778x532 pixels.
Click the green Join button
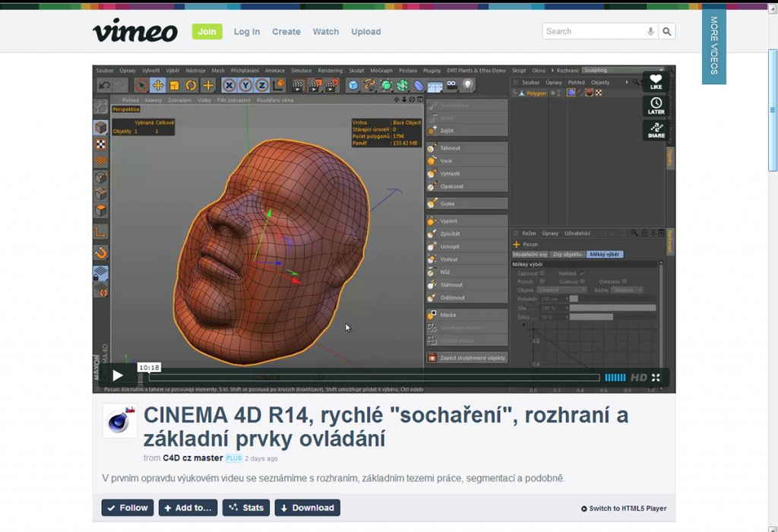207,31
